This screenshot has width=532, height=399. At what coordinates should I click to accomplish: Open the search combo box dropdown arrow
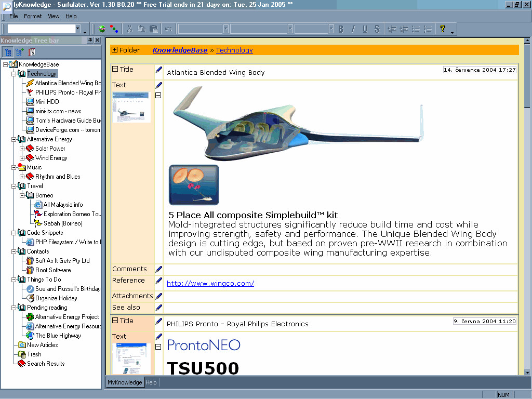tap(78, 29)
